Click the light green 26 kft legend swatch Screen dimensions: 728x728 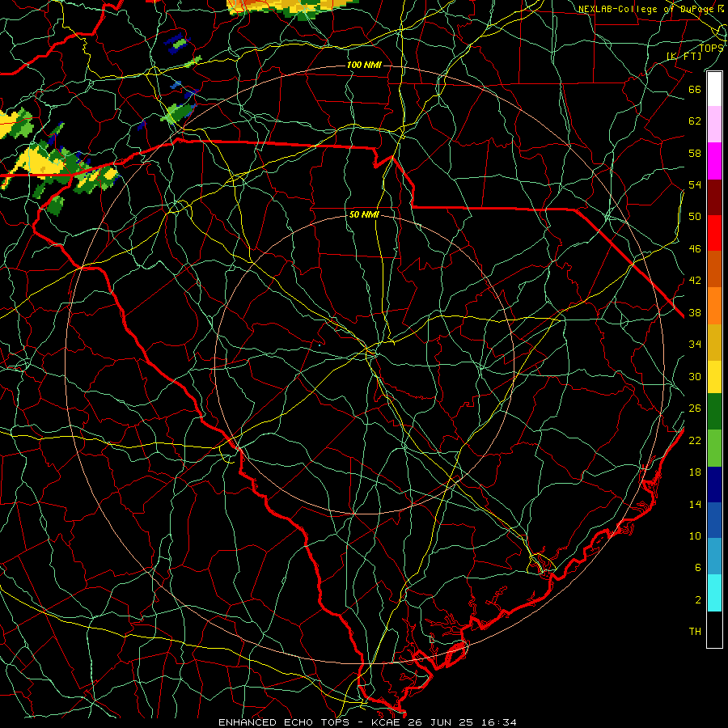click(714, 448)
